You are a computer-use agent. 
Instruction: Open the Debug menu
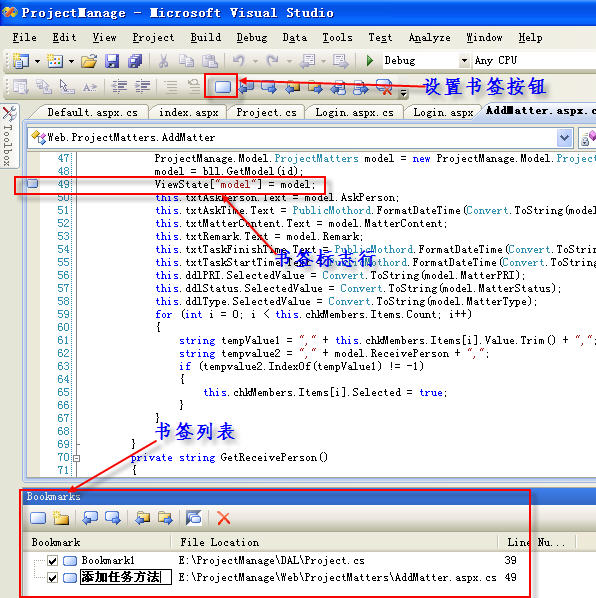pos(252,37)
